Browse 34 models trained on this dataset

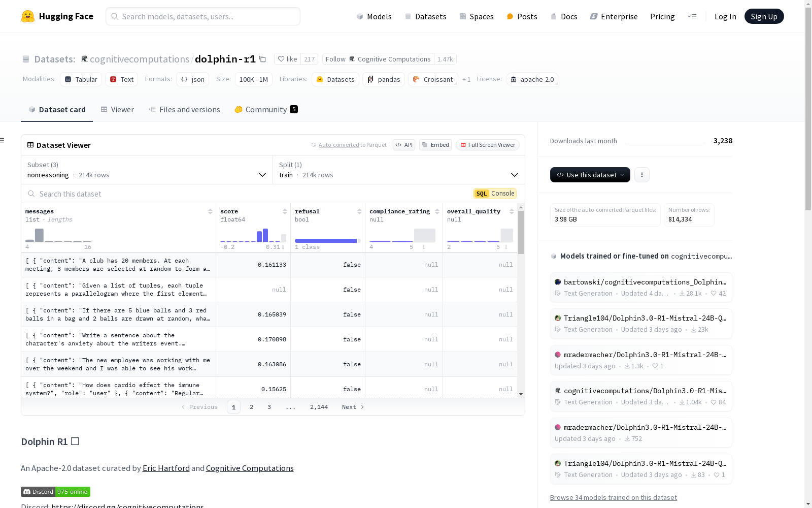coord(614,497)
